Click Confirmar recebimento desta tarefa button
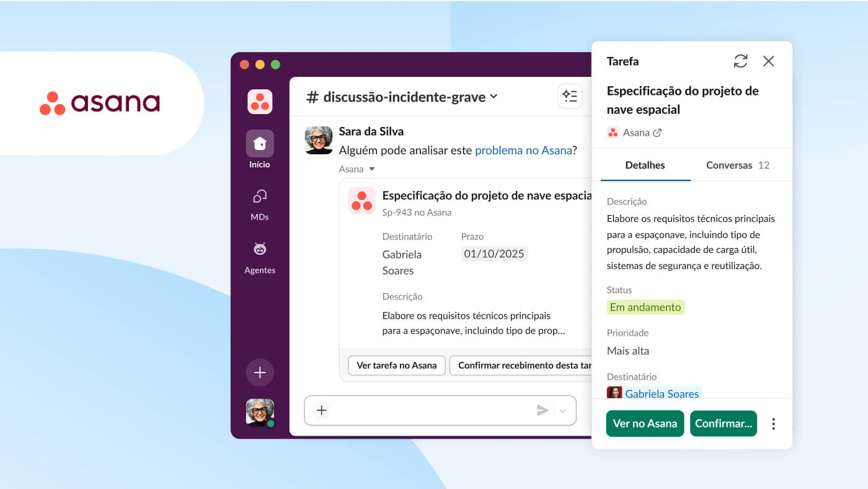Viewport: 868px width, 489px height. (521, 365)
